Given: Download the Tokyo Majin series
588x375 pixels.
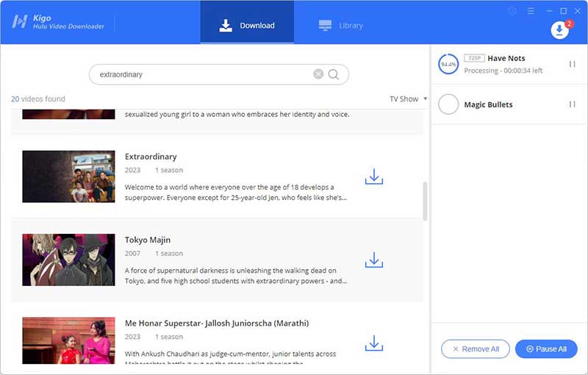Looking at the screenshot, I should [x=374, y=260].
